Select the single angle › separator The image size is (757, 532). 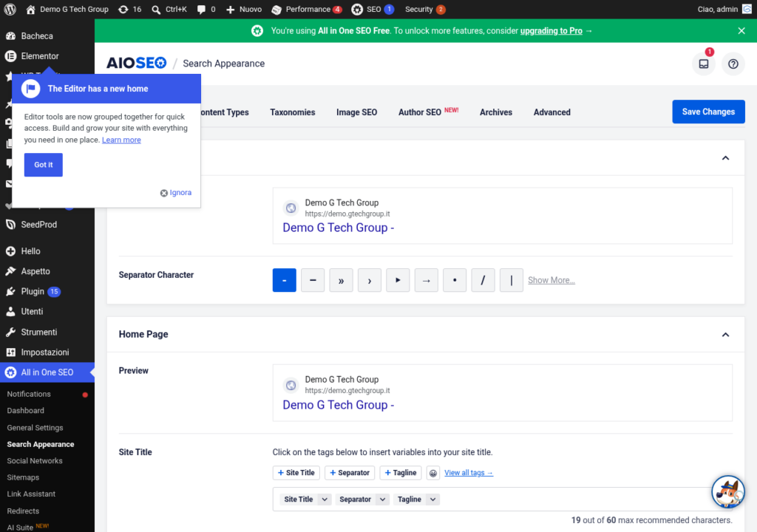[370, 280]
